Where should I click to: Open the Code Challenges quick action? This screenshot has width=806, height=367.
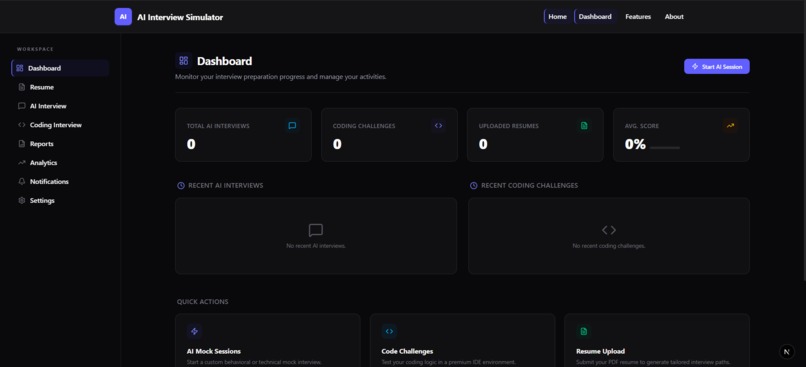pos(462,340)
